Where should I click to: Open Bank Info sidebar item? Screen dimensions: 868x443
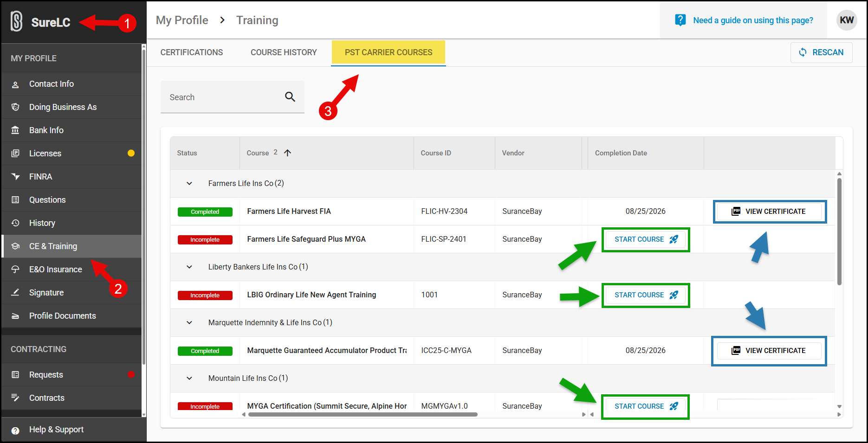point(72,130)
